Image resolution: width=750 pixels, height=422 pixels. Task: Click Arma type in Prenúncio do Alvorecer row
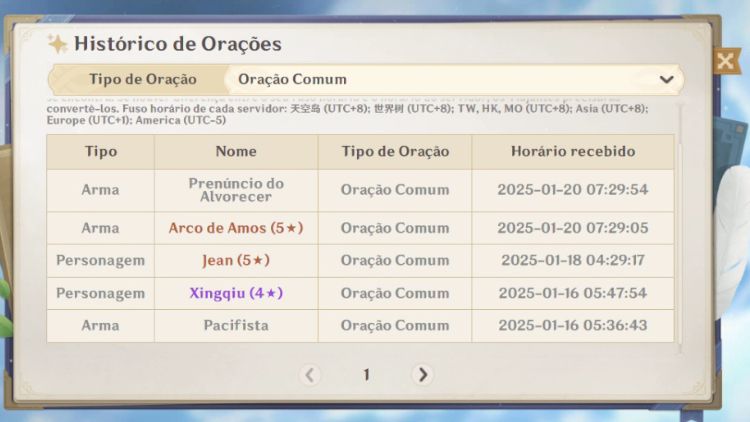[x=100, y=190]
